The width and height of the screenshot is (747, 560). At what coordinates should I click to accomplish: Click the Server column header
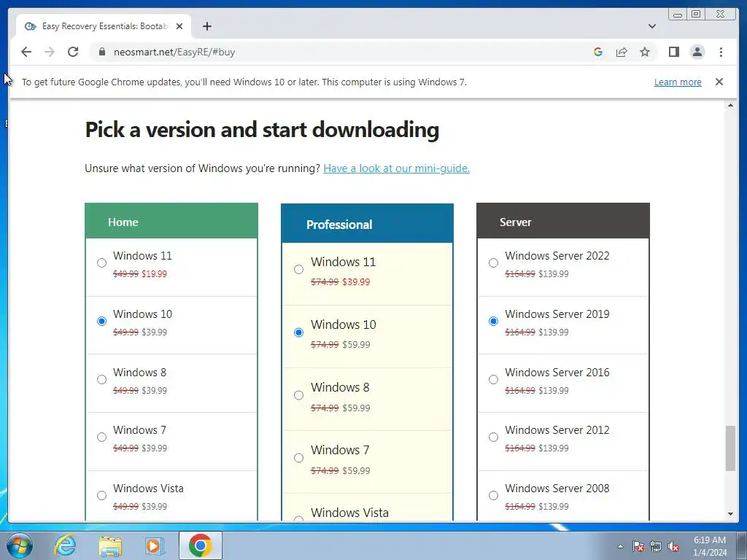563,221
